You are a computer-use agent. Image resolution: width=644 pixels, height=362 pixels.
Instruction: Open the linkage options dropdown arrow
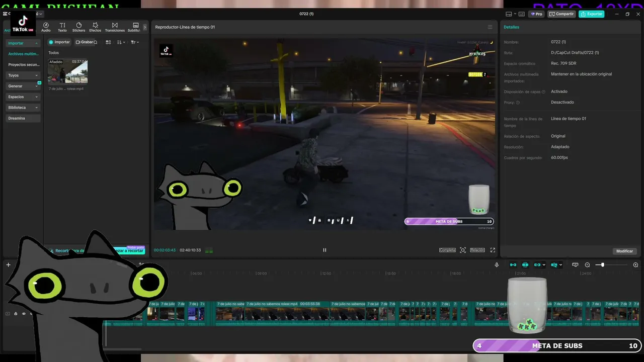pyautogui.click(x=544, y=265)
